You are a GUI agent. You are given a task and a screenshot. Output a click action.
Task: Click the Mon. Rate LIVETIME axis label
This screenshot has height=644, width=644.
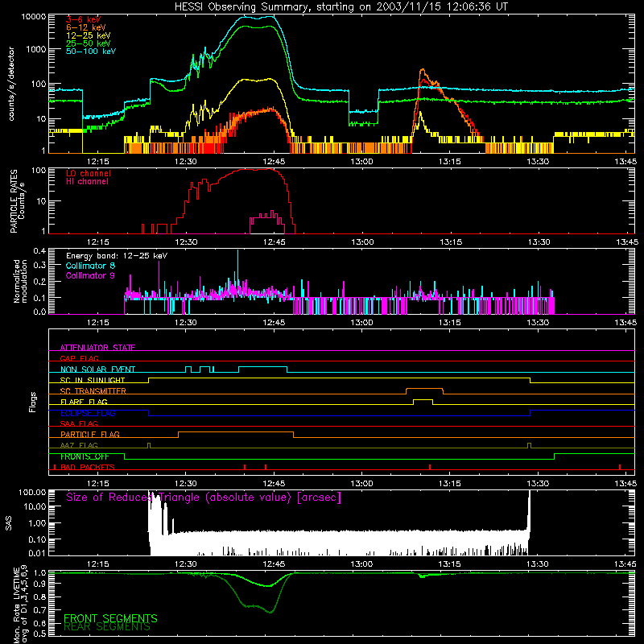pyautogui.click(x=21, y=604)
